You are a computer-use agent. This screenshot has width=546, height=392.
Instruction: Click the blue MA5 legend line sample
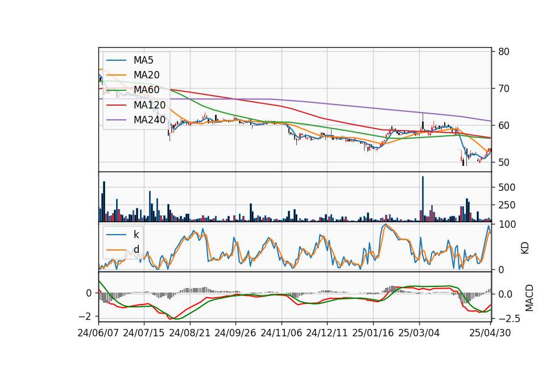pos(116,60)
